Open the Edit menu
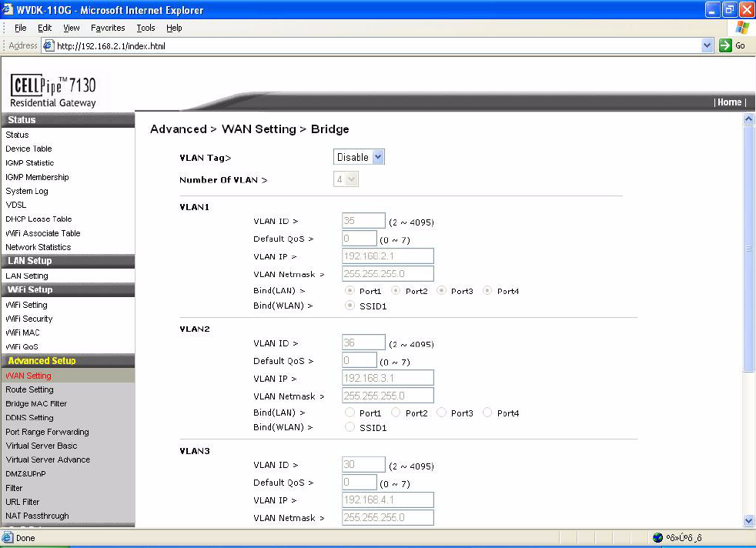Viewport: 756px width, 548px height. [45, 28]
